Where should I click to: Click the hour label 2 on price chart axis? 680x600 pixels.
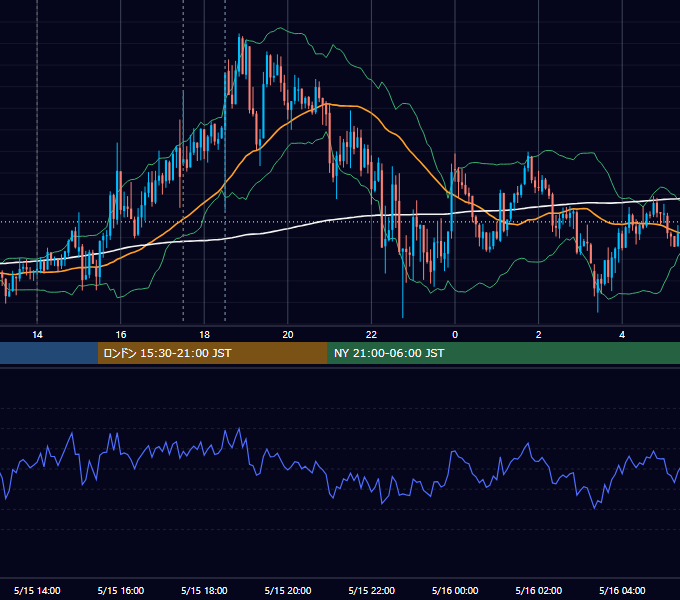coord(539,335)
